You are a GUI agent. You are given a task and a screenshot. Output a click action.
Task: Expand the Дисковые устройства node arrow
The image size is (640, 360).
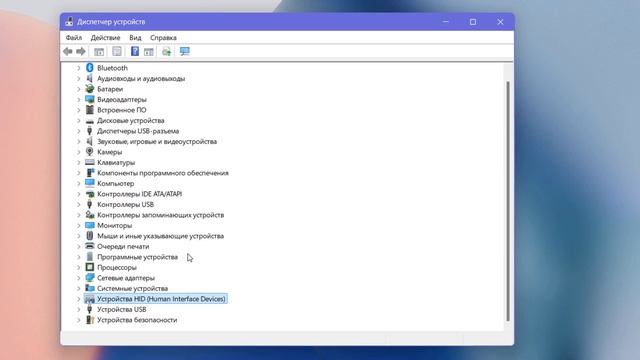pos(79,120)
